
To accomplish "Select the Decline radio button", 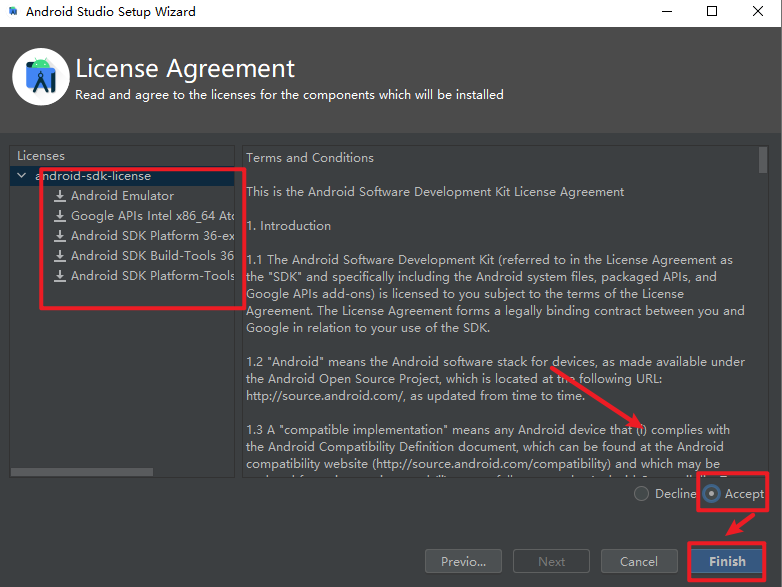I will [641, 494].
